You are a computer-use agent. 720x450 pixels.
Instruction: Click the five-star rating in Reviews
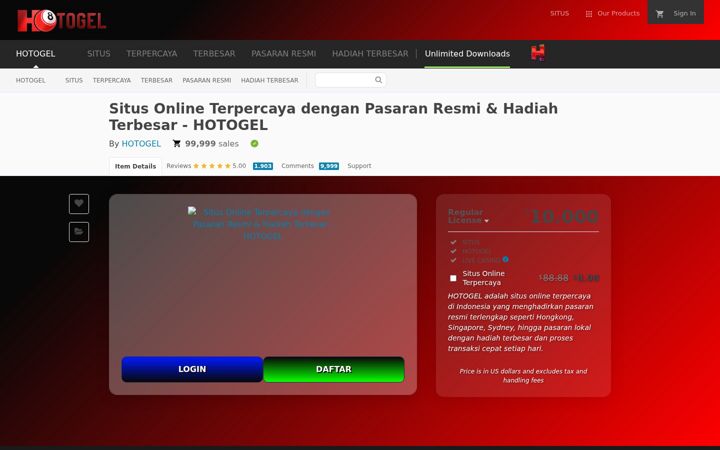pos(212,166)
